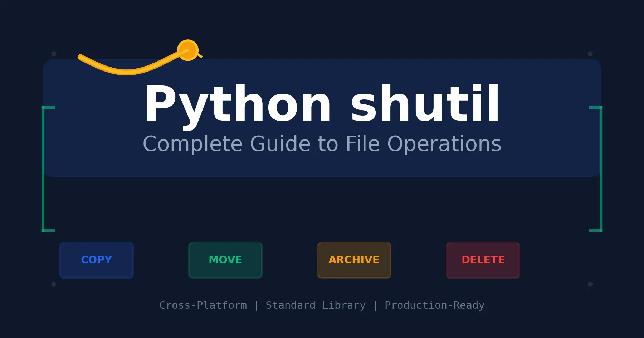Click the 'Standard Library' footer text

coord(316,305)
